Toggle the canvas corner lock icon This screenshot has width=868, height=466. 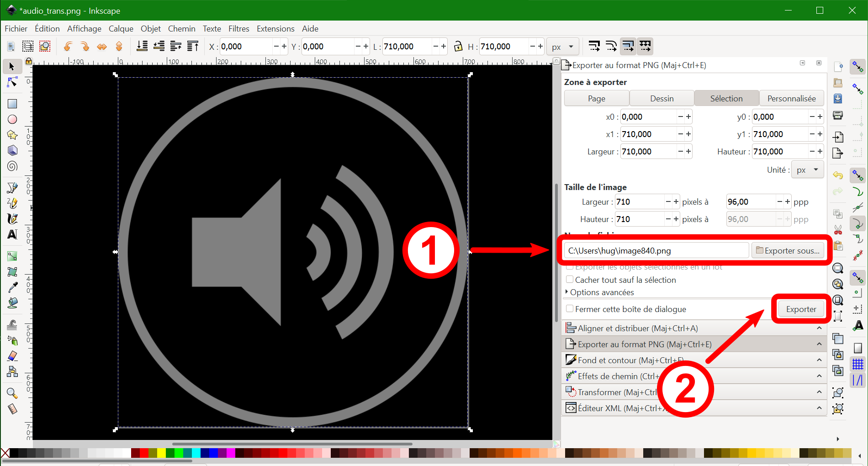click(29, 61)
